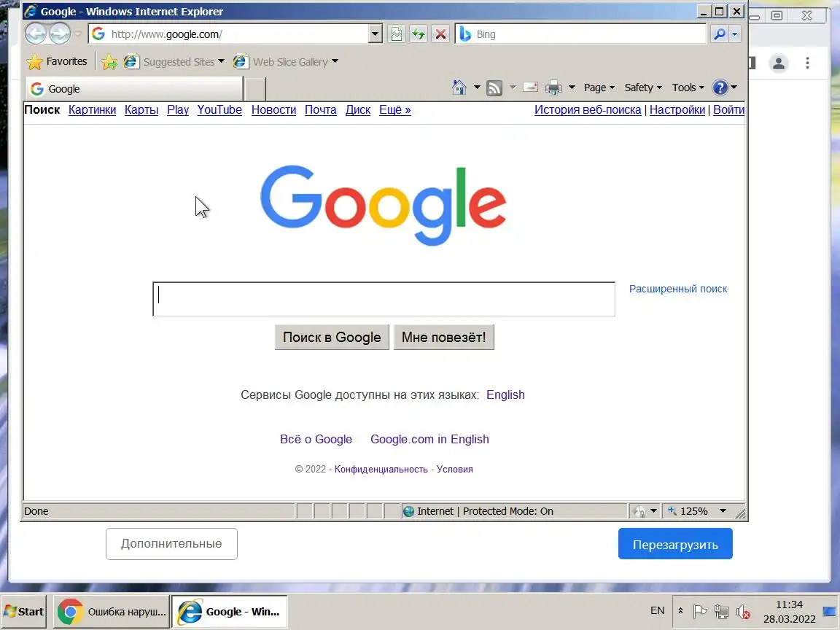
Task: Click Action Center flag tray icon
Action: pyautogui.click(x=700, y=611)
